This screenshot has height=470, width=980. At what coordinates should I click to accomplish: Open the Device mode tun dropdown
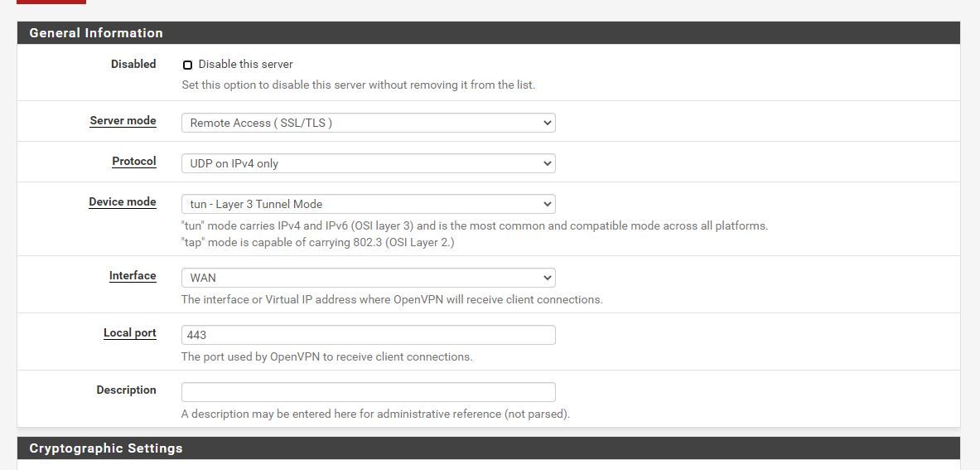tap(368, 204)
